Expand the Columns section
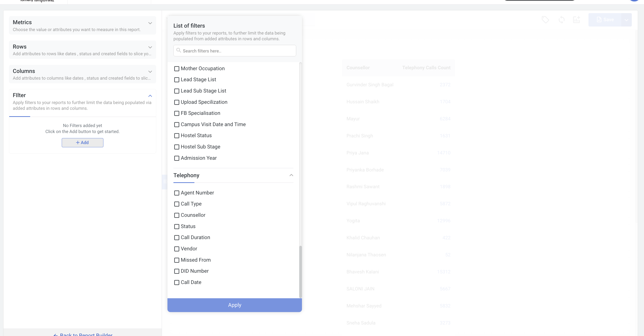Screen dimensions: 644x336 coord(150,72)
